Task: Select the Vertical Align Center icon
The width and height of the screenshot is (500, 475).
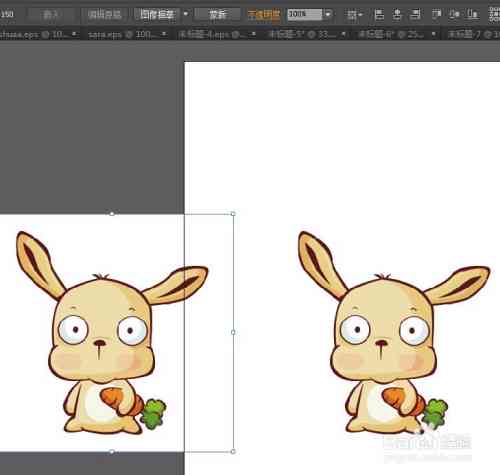Action: (454, 14)
